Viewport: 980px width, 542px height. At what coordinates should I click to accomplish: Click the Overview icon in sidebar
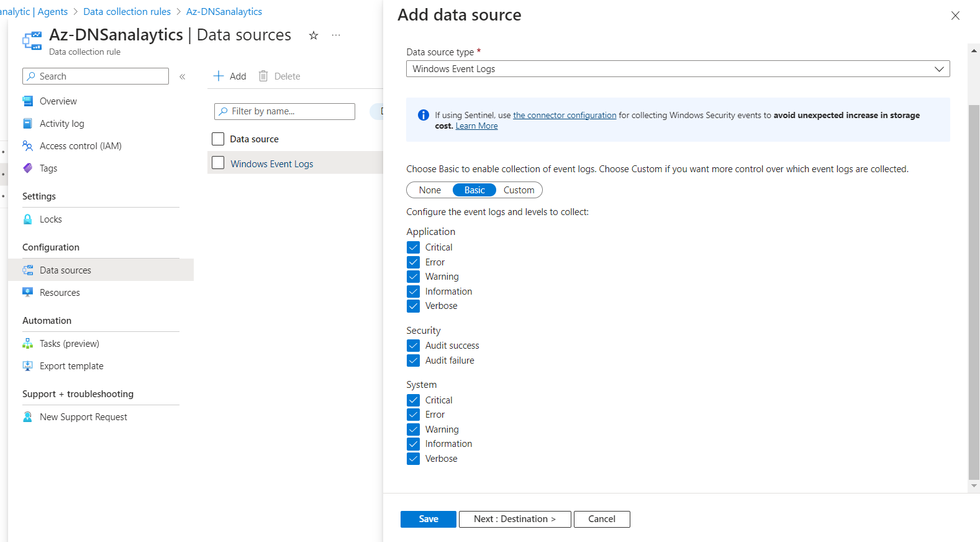coord(28,101)
